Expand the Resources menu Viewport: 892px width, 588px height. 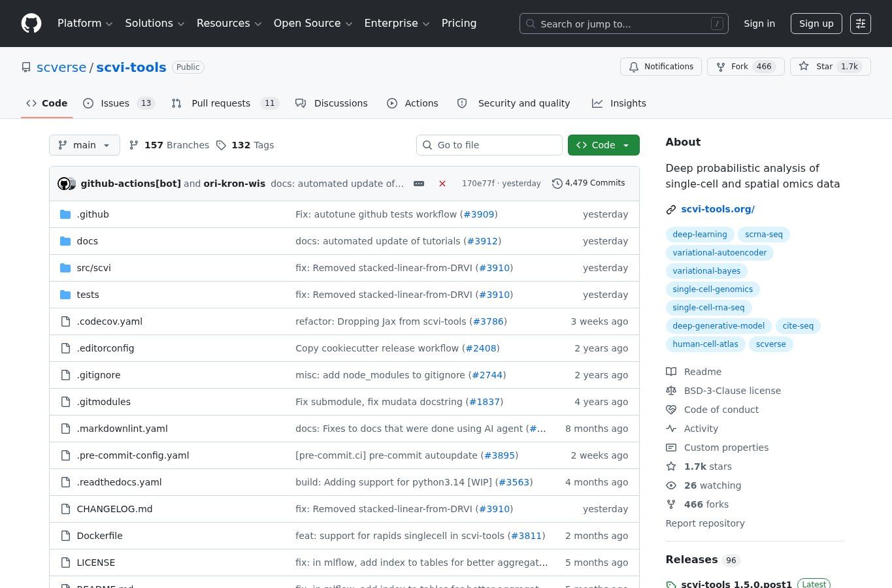[229, 24]
